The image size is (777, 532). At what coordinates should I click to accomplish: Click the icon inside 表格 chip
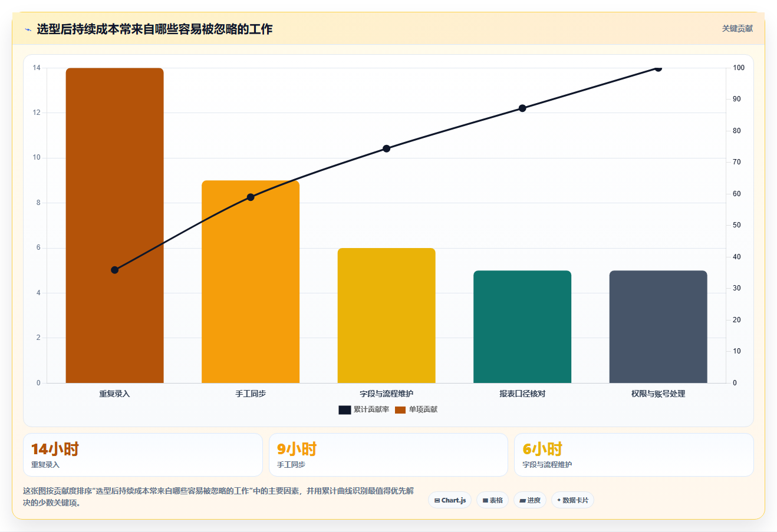tap(485, 500)
